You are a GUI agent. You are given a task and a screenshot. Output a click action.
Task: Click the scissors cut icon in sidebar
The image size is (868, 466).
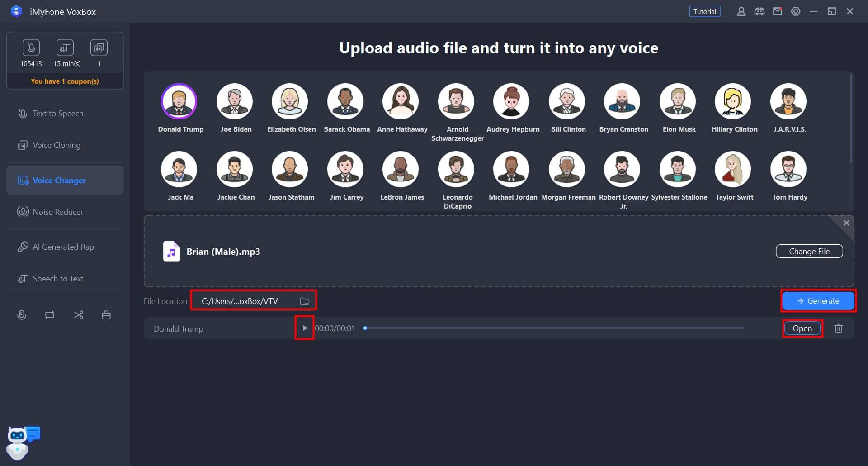coord(79,315)
